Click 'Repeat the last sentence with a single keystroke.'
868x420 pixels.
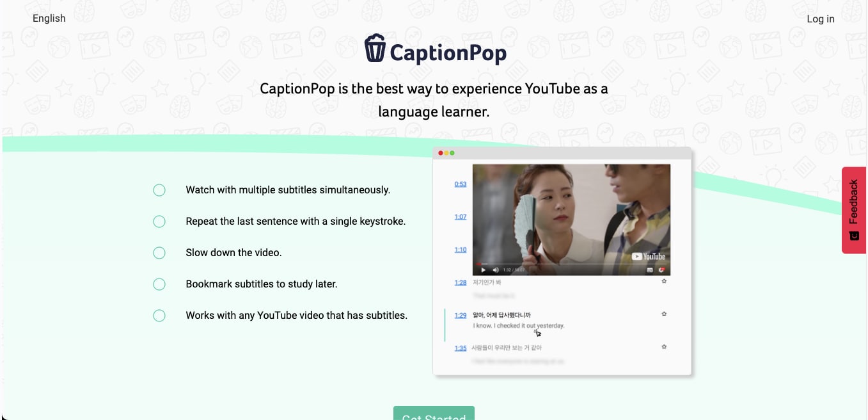point(296,222)
